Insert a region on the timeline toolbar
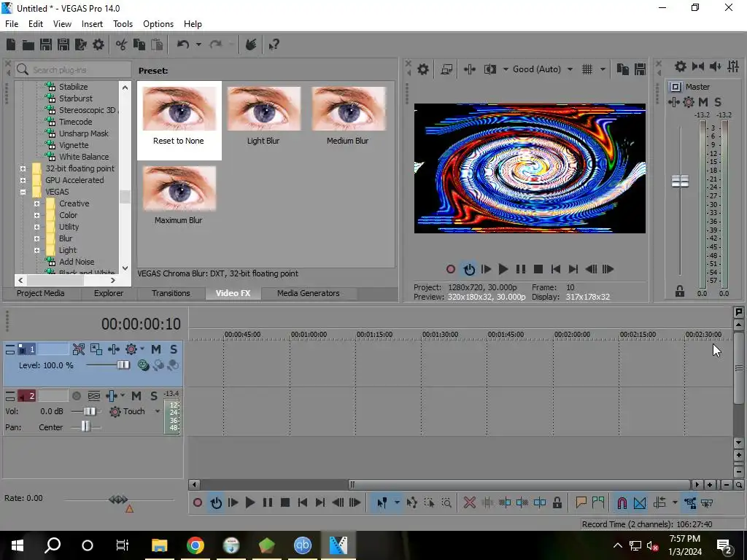 pyautogui.click(x=598, y=502)
